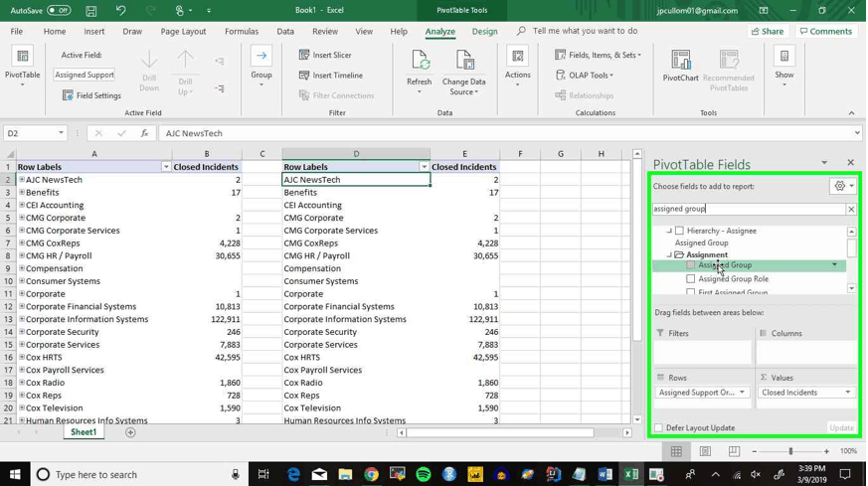Click the Group arrow button
The image size is (868, 486).
click(261, 67)
